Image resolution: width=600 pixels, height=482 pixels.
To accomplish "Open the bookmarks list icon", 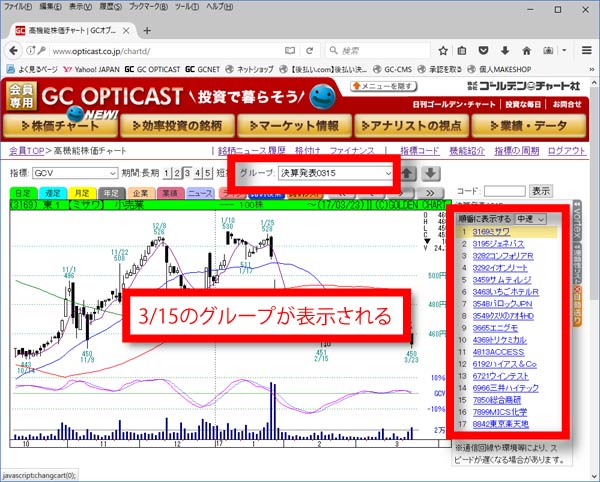I will point(462,50).
